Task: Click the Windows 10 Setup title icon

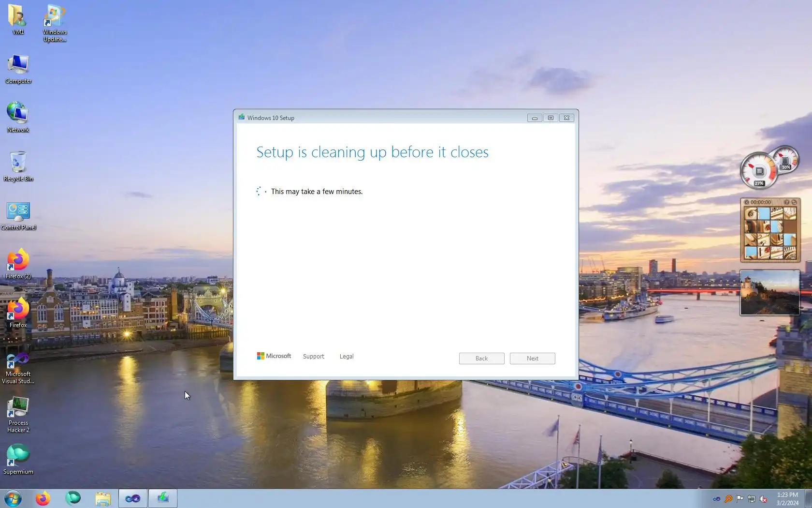Action: tap(241, 118)
